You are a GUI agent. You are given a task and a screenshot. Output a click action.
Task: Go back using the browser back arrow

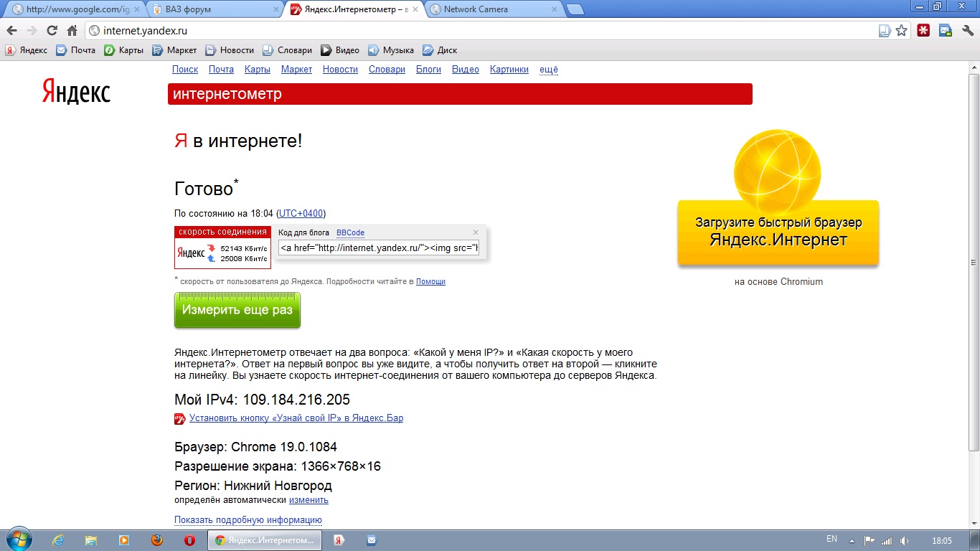click(11, 31)
